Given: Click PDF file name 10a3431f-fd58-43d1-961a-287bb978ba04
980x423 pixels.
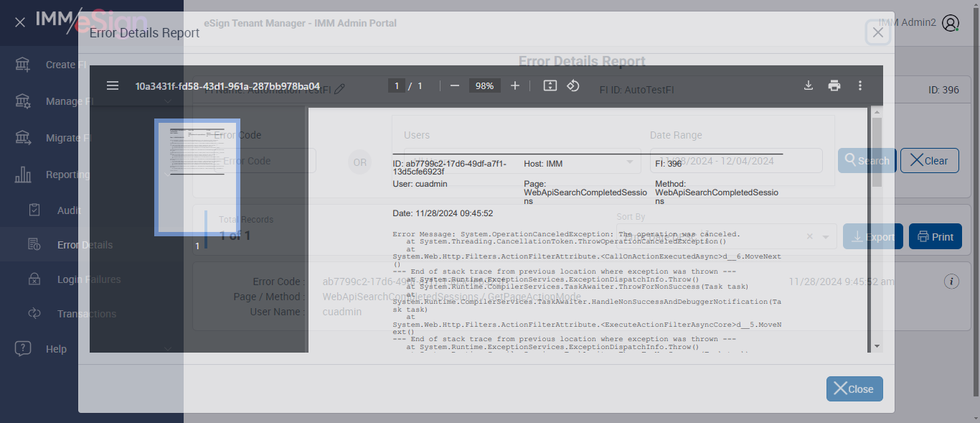Looking at the screenshot, I should 227,86.
